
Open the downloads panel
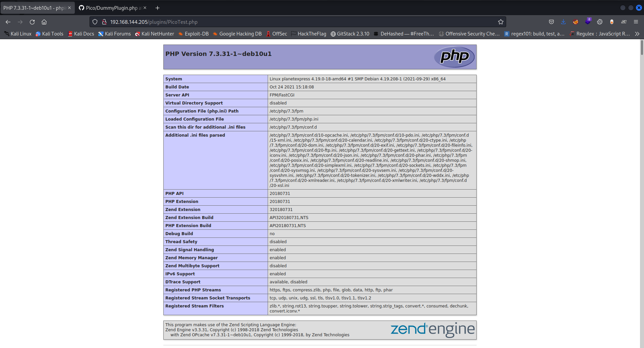click(x=563, y=22)
